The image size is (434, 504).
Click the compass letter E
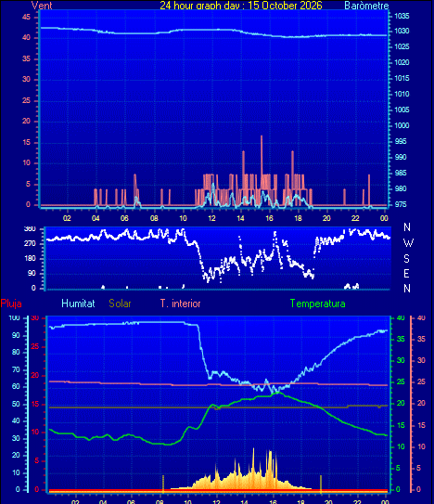(x=406, y=274)
